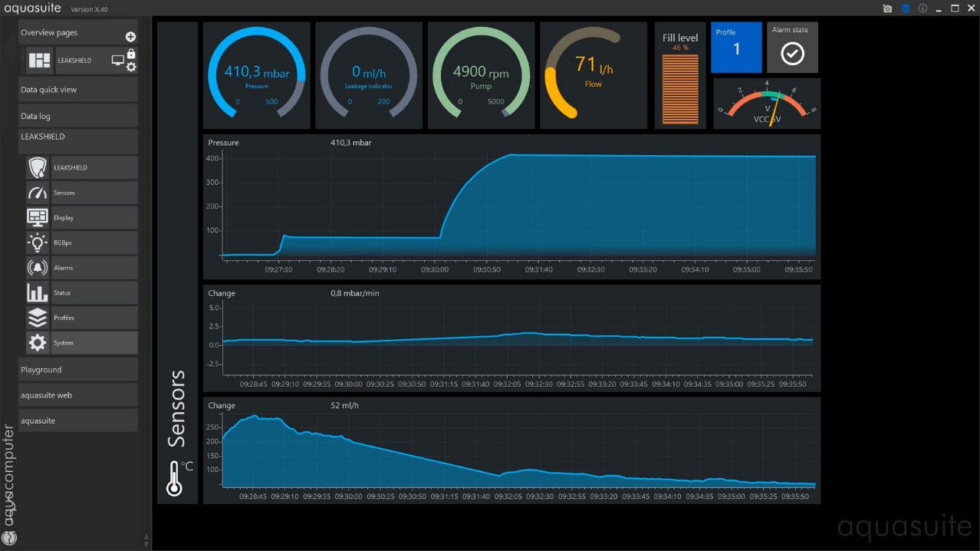Click the Status bar chart icon

[x=38, y=292]
